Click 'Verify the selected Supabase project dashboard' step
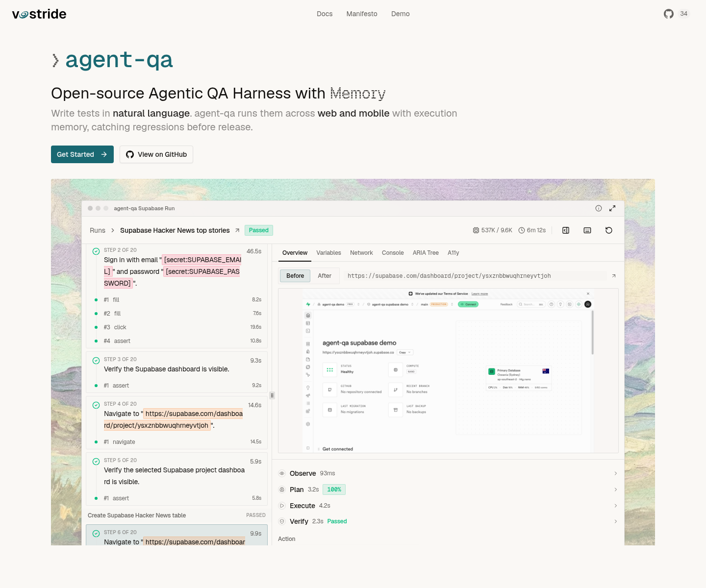The height and width of the screenshot is (588, 706). 174,476
